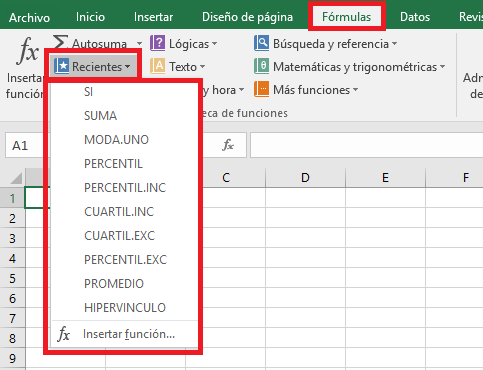
Task: Select row 5 header
Action: [12, 278]
